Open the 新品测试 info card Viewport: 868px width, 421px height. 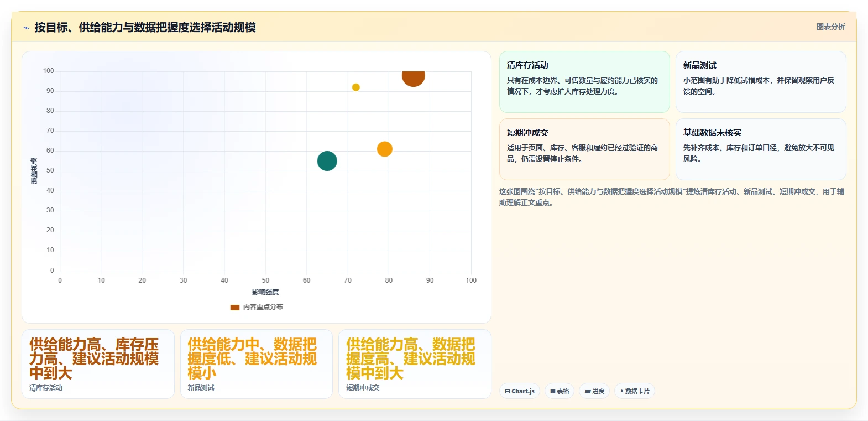[761, 82]
